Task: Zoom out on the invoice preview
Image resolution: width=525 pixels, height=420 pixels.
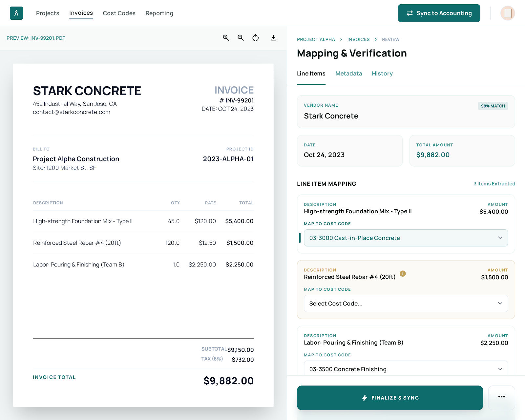Action: click(x=241, y=38)
